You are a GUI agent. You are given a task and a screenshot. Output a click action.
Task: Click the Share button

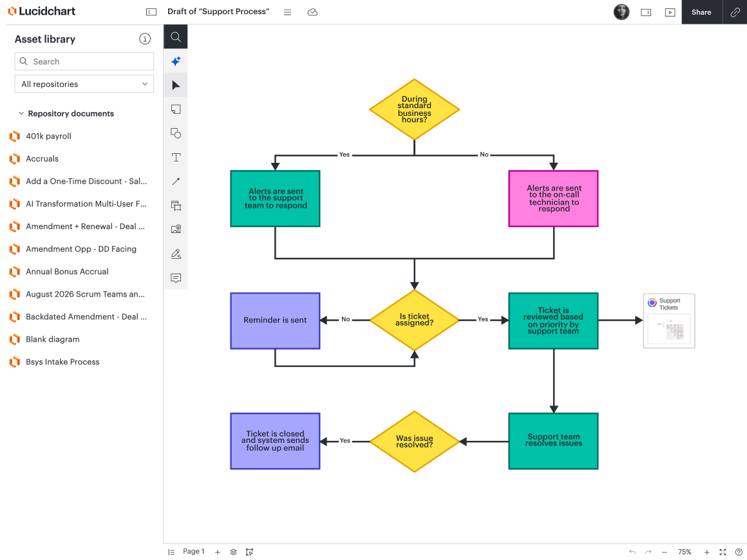701,12
